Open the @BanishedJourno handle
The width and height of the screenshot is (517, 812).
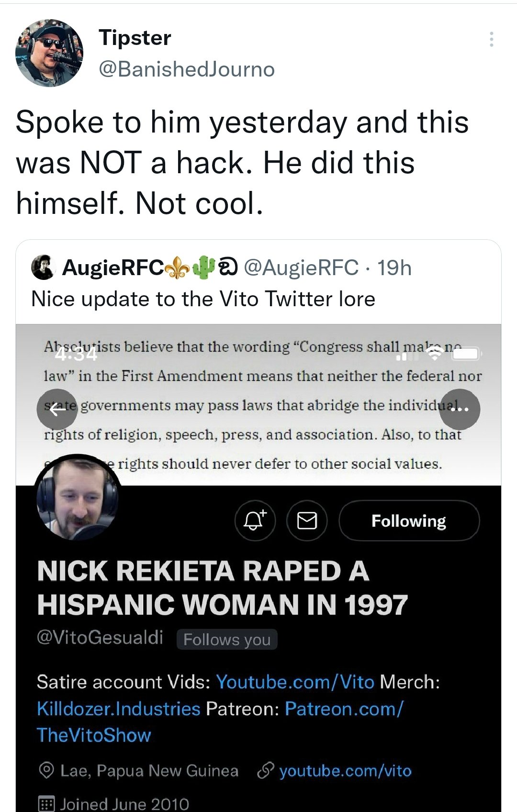click(187, 70)
